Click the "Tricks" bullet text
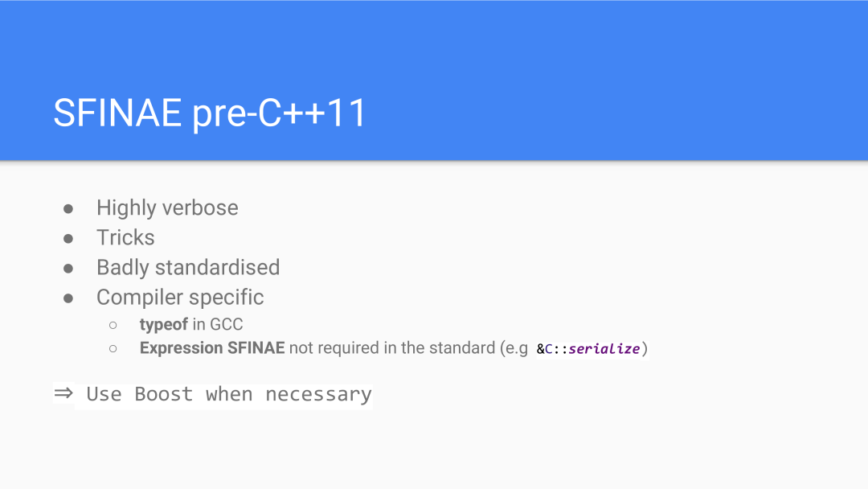Screen dimensions: 868x489 [x=125, y=237]
